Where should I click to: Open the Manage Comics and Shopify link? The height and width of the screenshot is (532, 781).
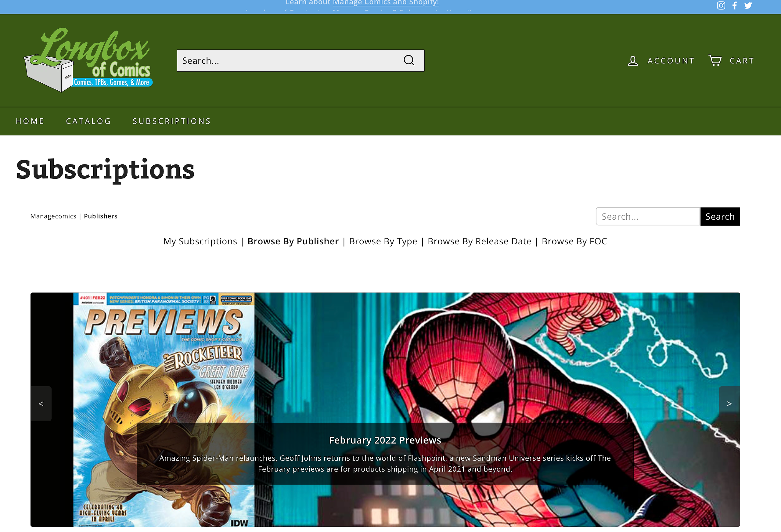386,3
